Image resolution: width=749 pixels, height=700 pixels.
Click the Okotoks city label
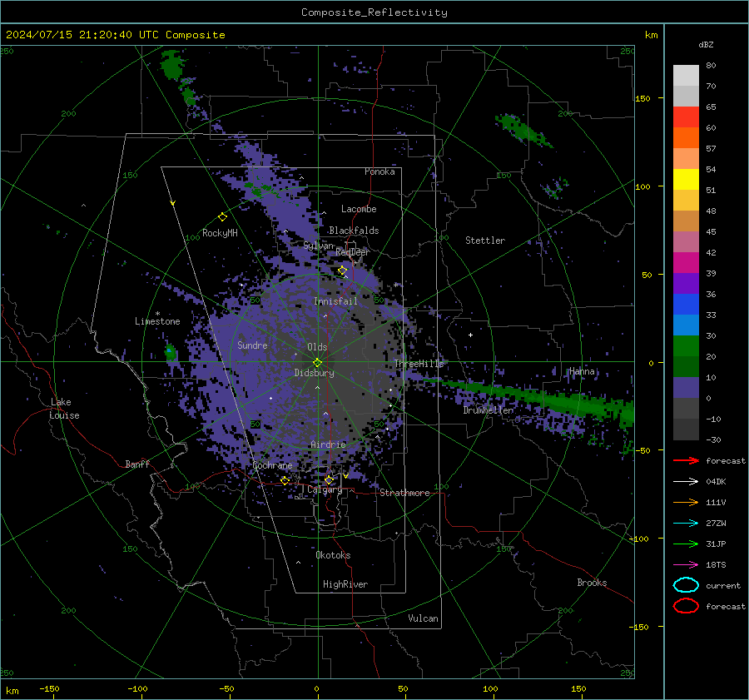click(x=333, y=555)
